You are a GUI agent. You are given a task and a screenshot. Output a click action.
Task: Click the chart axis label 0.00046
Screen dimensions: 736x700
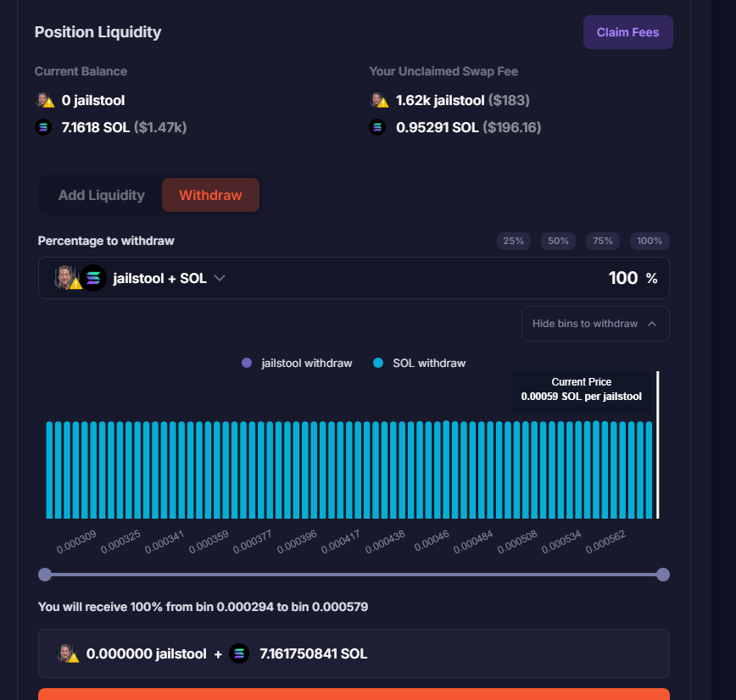tap(432, 541)
